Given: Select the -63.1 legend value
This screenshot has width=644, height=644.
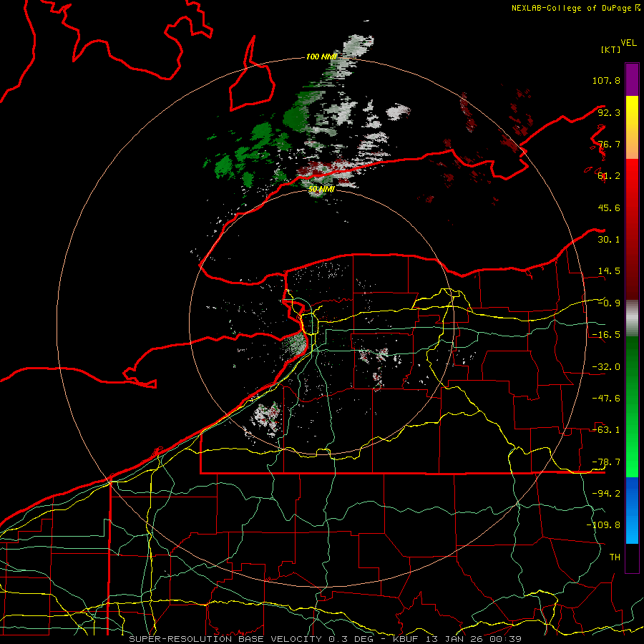Looking at the screenshot, I should tap(606, 430).
